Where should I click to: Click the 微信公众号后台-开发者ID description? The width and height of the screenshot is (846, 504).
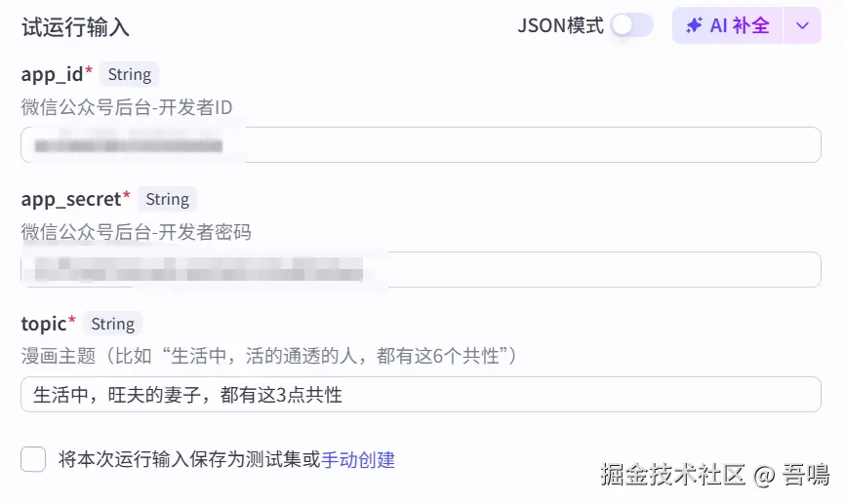(x=126, y=107)
